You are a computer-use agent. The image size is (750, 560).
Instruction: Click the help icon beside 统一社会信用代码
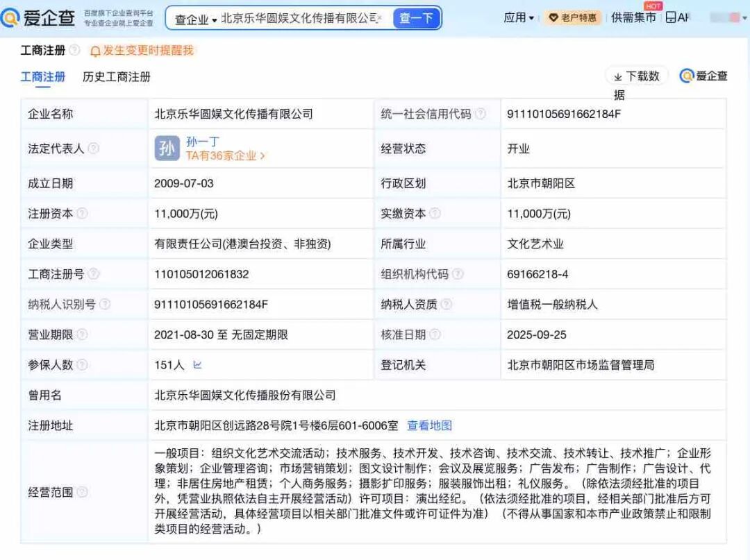tap(480, 114)
